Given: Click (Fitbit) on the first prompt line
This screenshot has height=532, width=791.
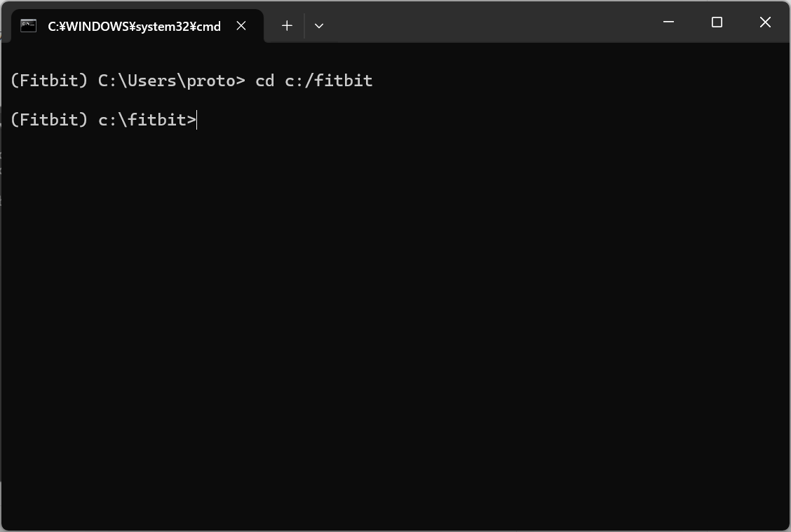Looking at the screenshot, I should pos(49,81).
